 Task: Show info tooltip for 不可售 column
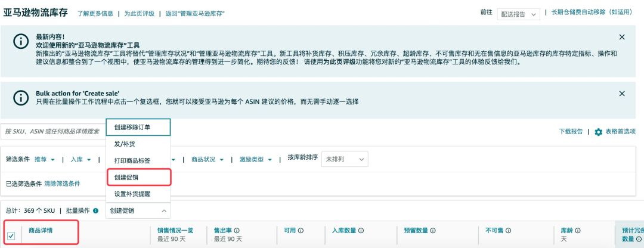[x=509, y=231]
